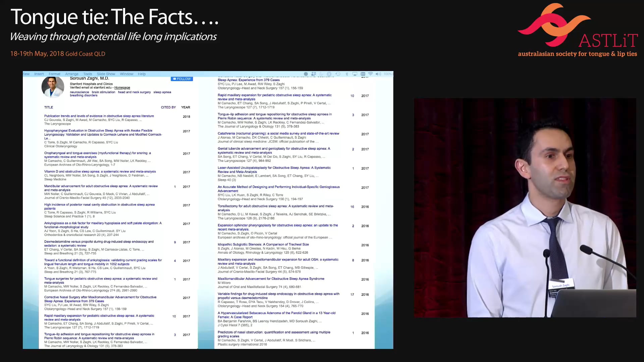644x362 pixels.
Task: Sort publications by CITED BY column
Action: click(168, 107)
